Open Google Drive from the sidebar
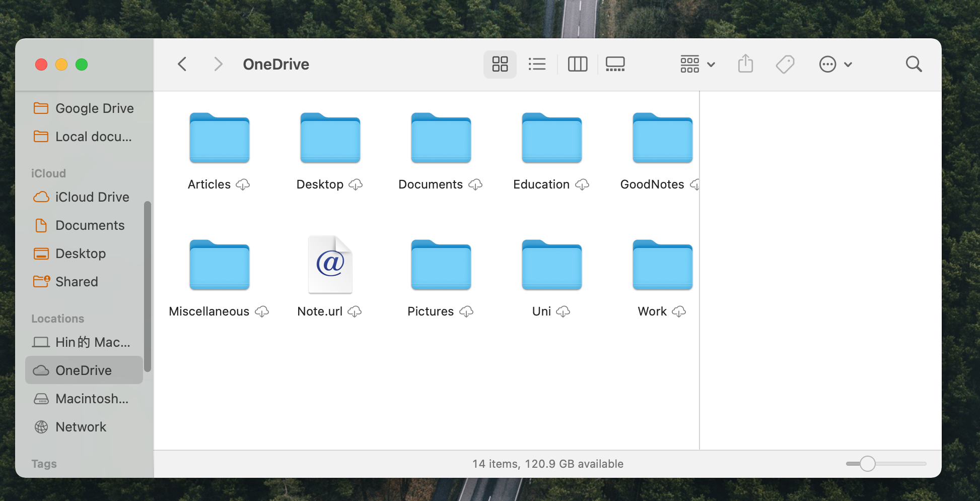 click(x=94, y=108)
